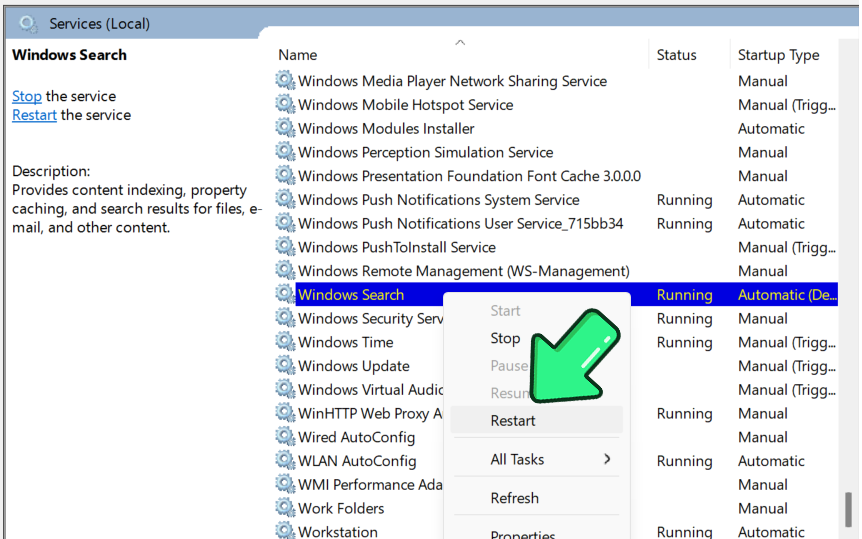Click the Stop the service link
862x539 pixels.
(26, 96)
